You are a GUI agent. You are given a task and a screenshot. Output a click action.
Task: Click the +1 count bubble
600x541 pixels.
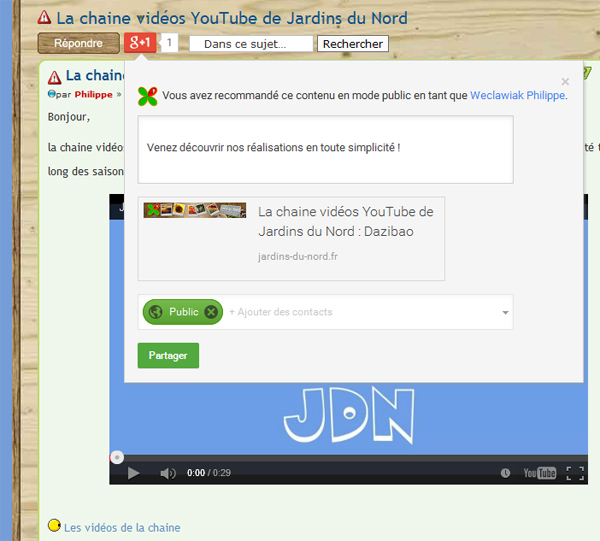coord(169,43)
